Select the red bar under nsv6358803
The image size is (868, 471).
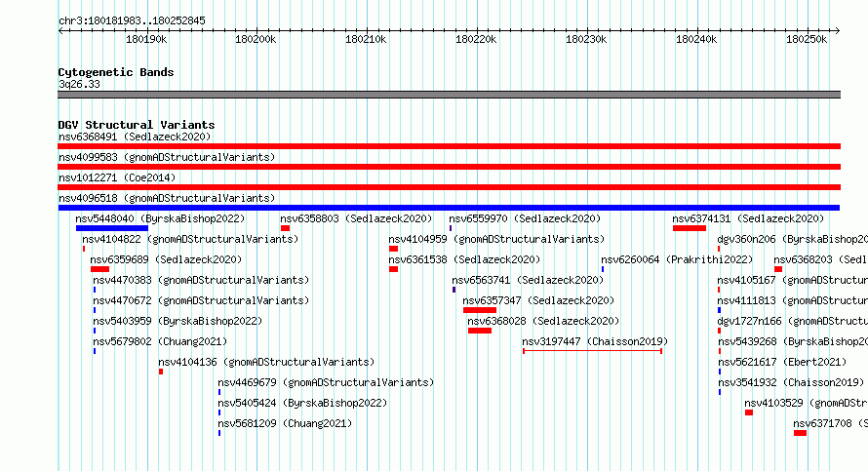285,228
